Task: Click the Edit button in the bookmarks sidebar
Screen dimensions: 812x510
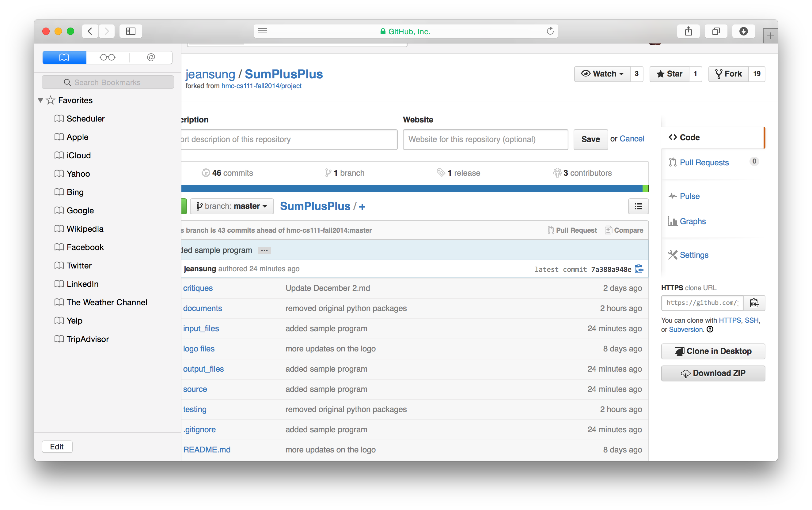Action: [57, 446]
